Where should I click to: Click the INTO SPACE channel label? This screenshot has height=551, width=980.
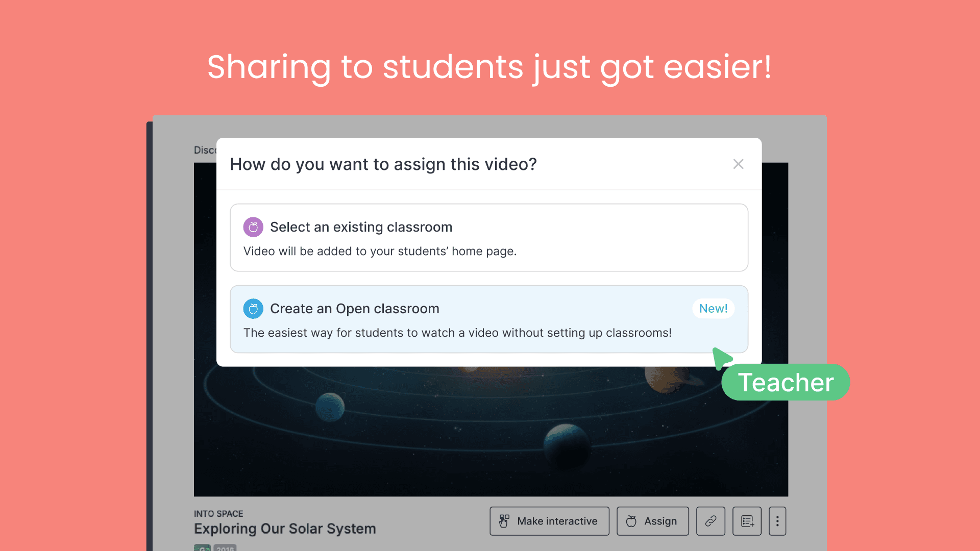218,514
